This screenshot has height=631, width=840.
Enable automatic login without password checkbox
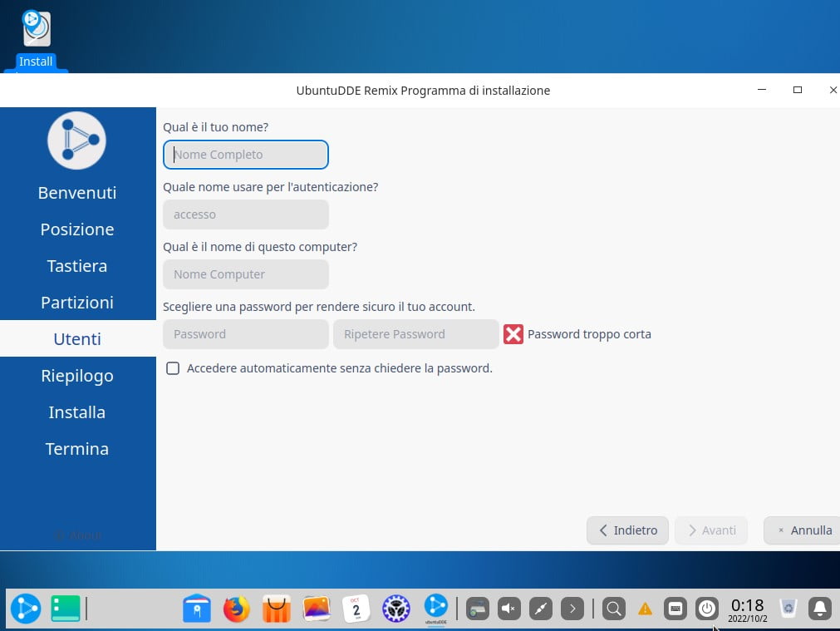pyautogui.click(x=173, y=368)
